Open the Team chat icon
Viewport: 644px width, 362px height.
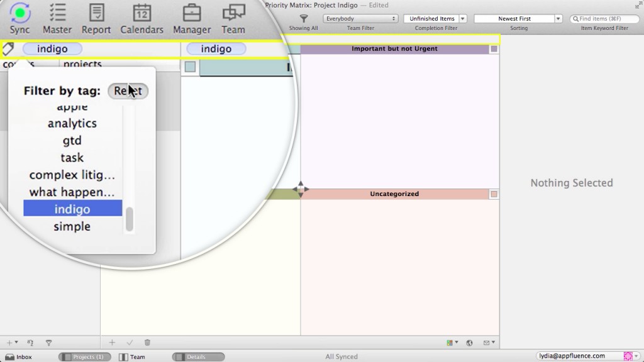[233, 14]
